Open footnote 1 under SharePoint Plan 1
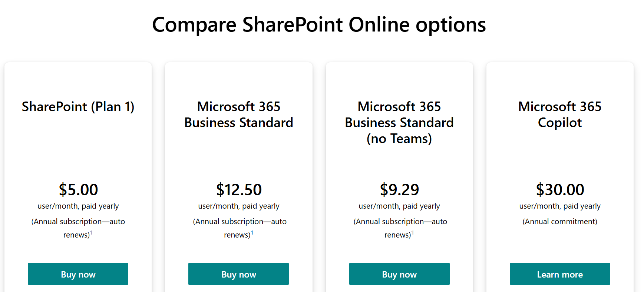Screen dimensions: 644x292 (92, 233)
